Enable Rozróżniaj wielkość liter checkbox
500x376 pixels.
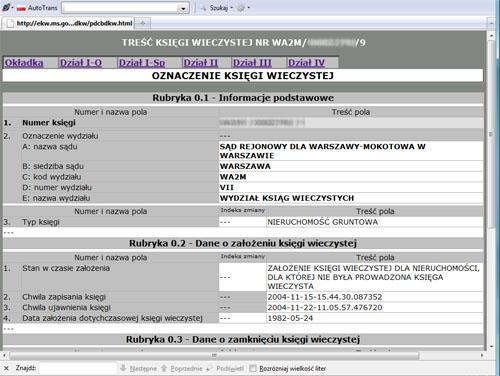(x=253, y=368)
